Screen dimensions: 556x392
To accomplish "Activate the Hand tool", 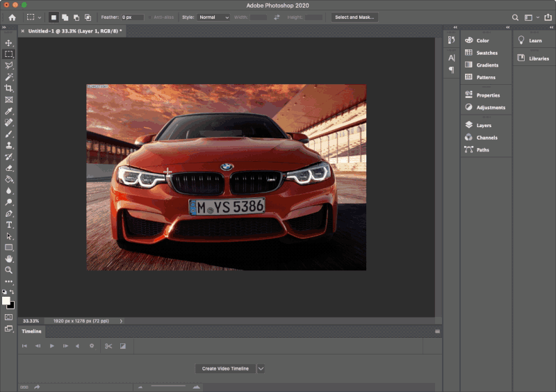I will [9, 259].
